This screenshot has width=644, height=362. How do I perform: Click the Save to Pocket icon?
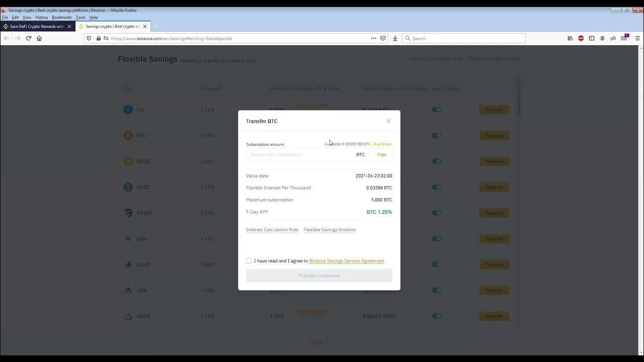383,38
